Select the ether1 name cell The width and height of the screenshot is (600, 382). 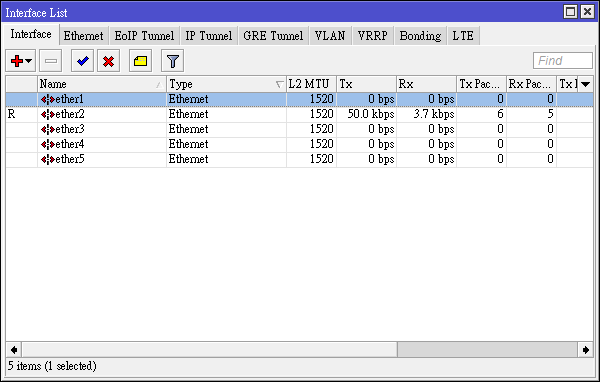tap(102, 100)
